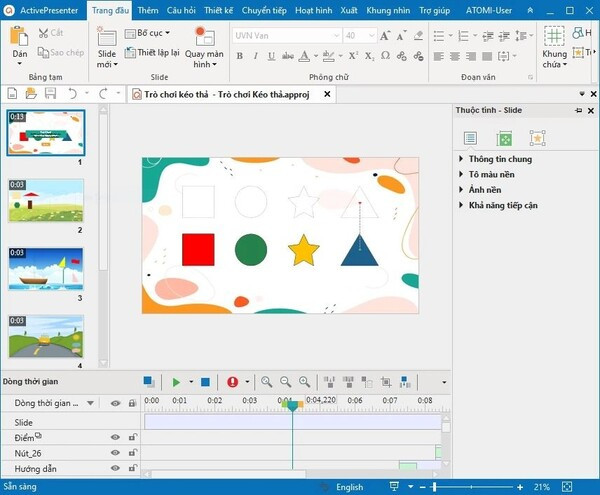Click the Bold formatting button

coord(240,56)
